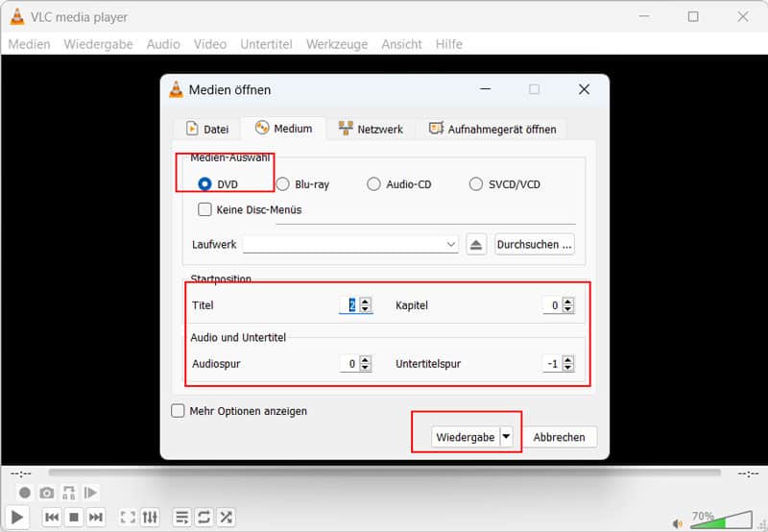Click into the Audiospur number field

[348, 364]
